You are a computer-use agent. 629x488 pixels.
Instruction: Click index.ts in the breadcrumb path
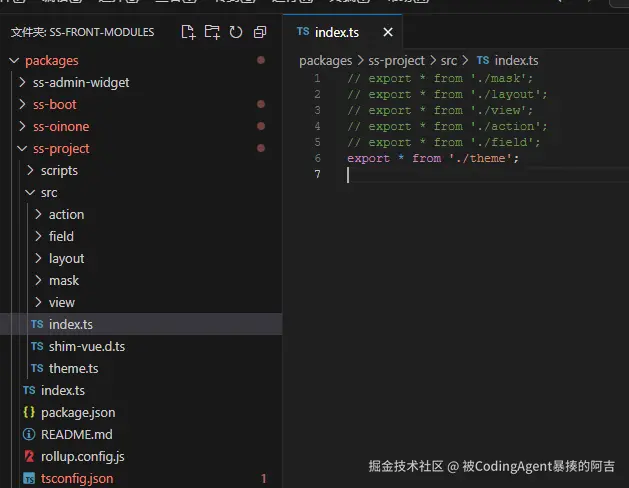pos(516,61)
